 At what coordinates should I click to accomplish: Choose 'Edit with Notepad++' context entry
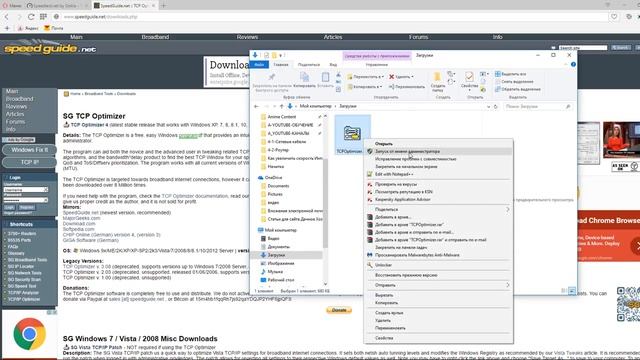tap(438, 174)
